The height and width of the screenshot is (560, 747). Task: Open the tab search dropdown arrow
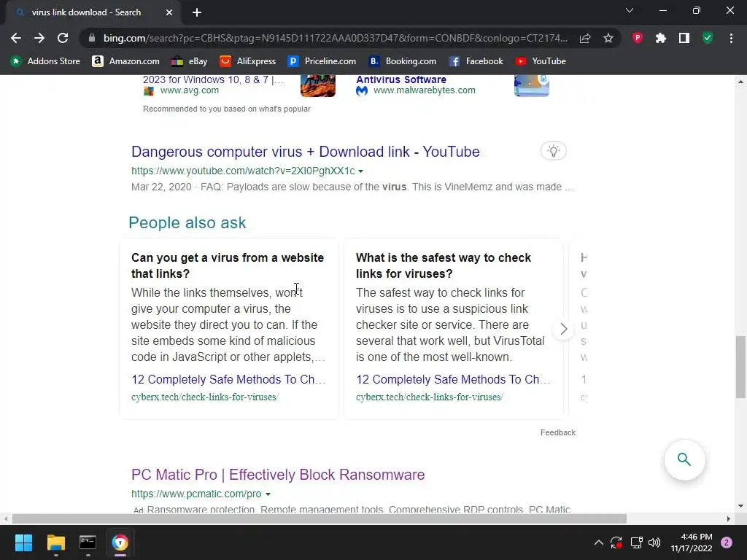pos(630,10)
